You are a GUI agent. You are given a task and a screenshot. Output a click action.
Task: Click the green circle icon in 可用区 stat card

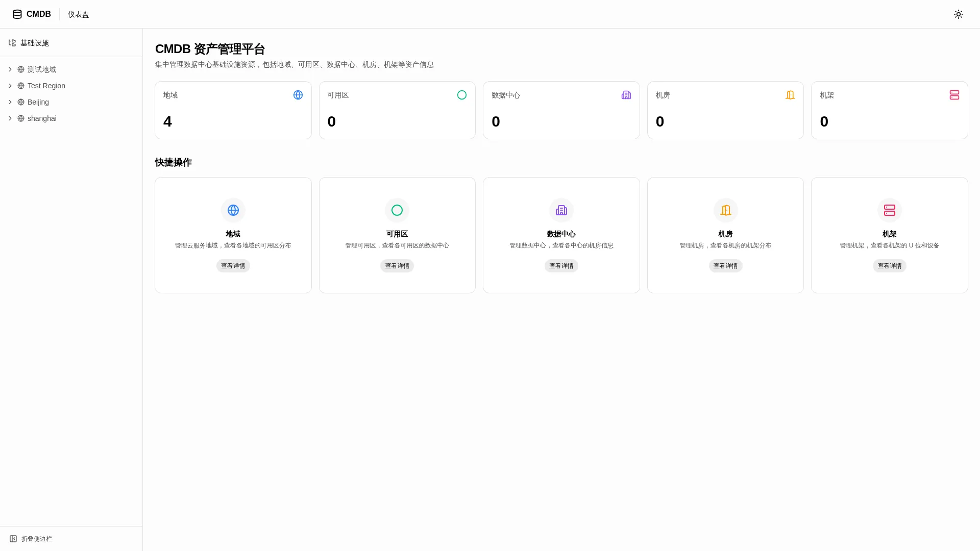(462, 95)
